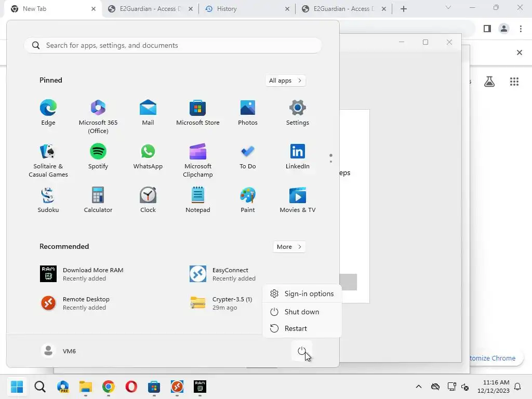532x399 pixels.
Task: Open Chrome tab search dropdown
Action: [448, 7]
